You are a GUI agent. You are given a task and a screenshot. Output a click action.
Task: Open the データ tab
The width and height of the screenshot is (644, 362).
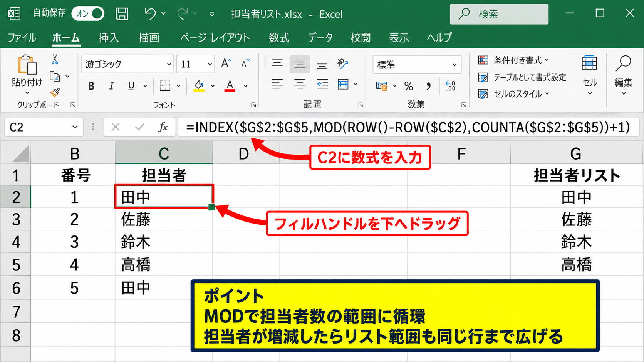[x=320, y=38]
